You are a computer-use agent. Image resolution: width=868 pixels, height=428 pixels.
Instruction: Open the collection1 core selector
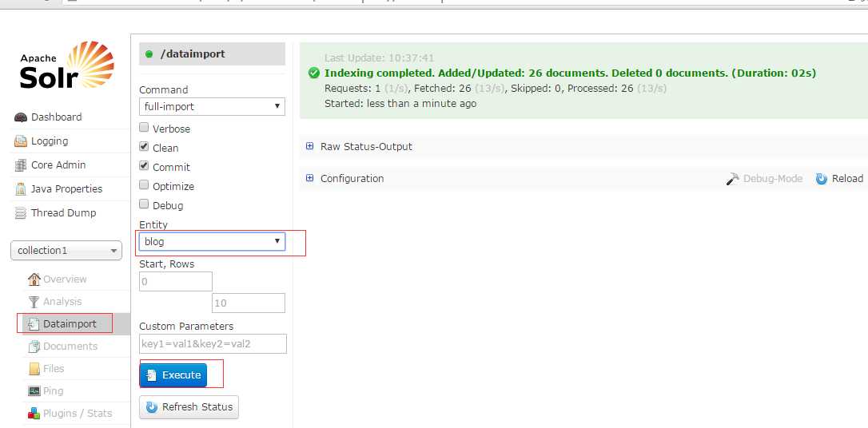66,251
